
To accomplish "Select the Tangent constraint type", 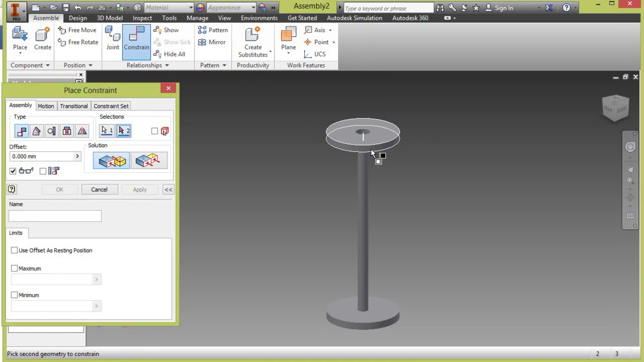I will coord(51,131).
